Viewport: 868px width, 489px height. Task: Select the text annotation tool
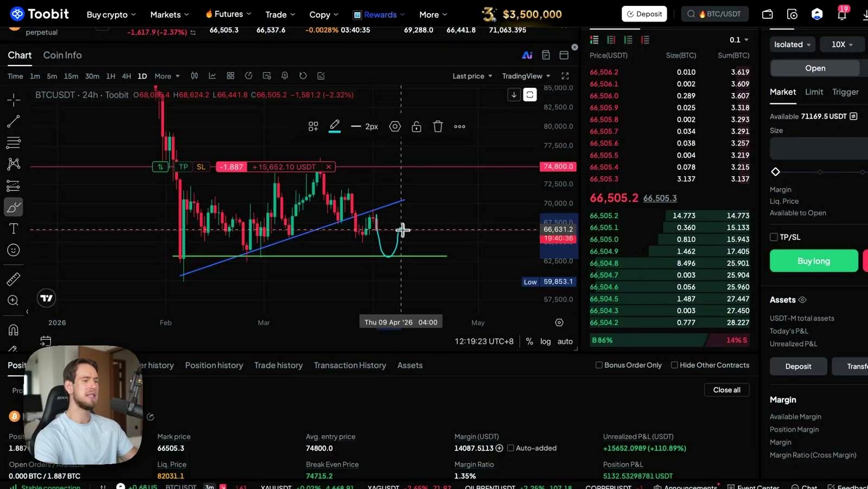[14, 228]
